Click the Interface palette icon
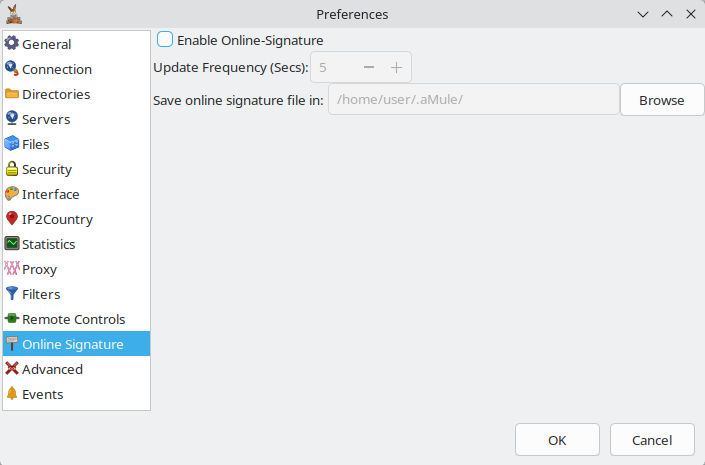 [12, 193]
